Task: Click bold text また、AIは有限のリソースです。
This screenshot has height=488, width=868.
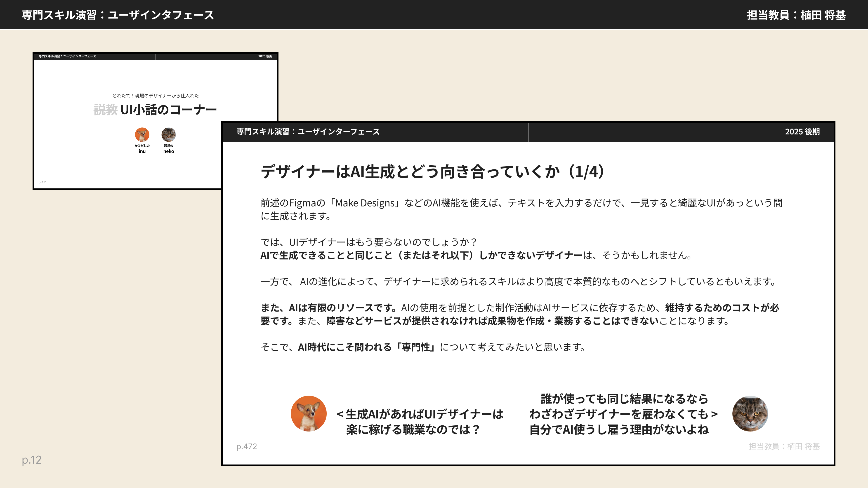Action: point(329,308)
